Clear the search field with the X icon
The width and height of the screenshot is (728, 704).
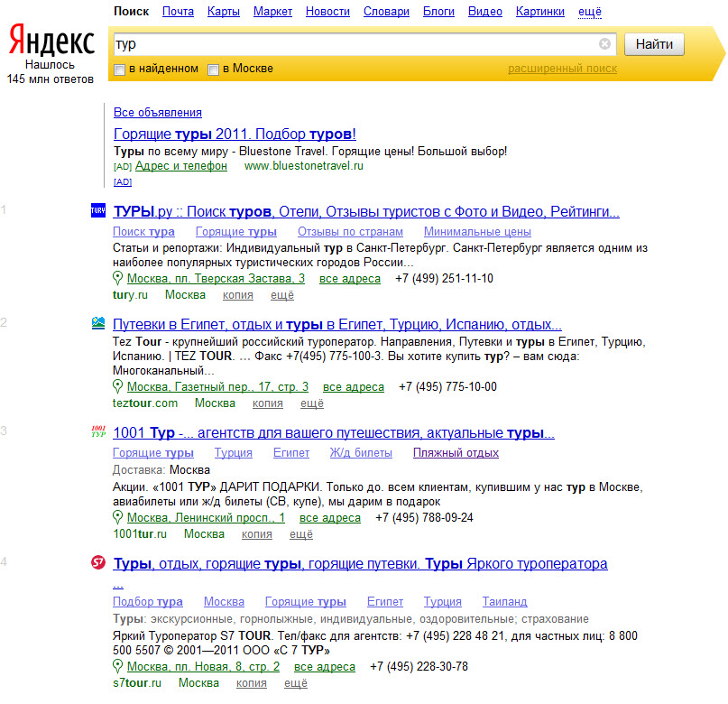click(x=604, y=43)
